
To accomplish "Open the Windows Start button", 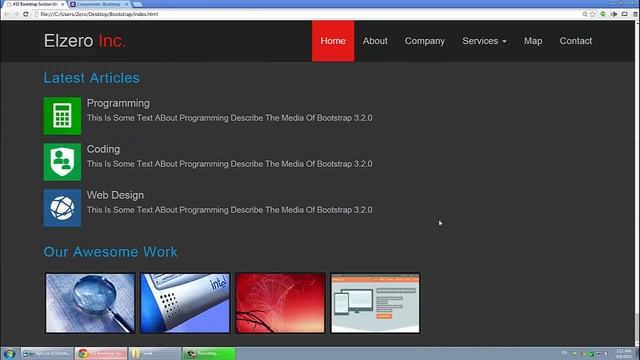I will click(9, 353).
